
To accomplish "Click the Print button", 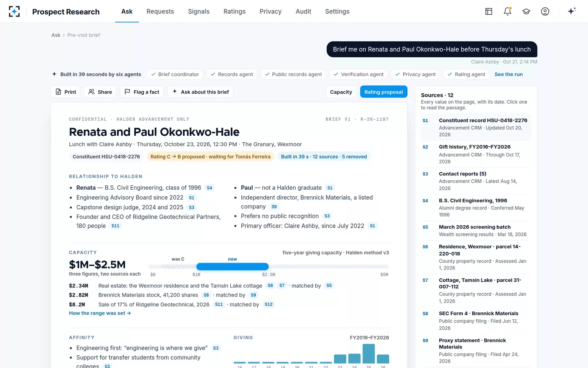I will (66, 92).
